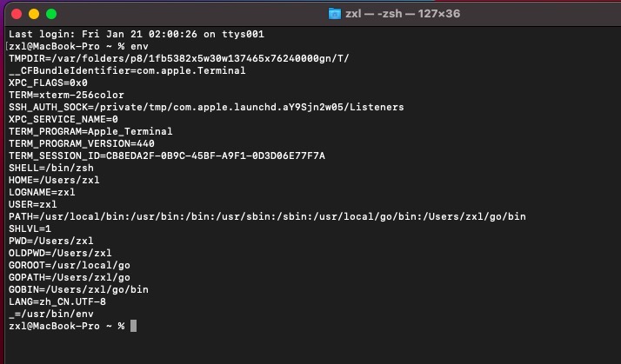
Task: Click the window title 'zxl — -zsh — 127×36'
Action: [x=403, y=14]
